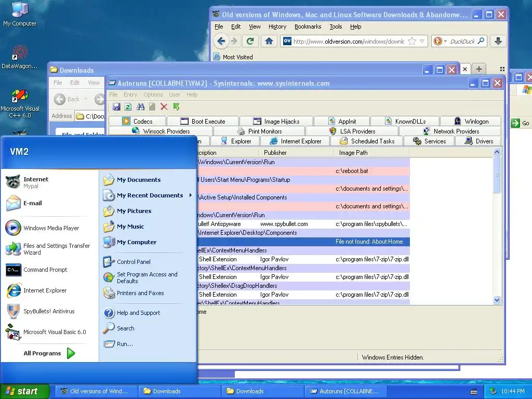Open Command Prompt from Start menu

[x=49, y=270]
